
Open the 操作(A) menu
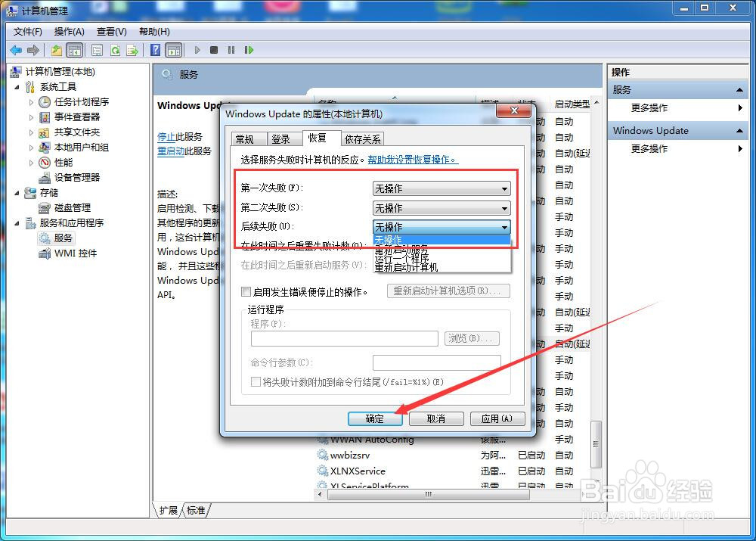click(x=70, y=31)
